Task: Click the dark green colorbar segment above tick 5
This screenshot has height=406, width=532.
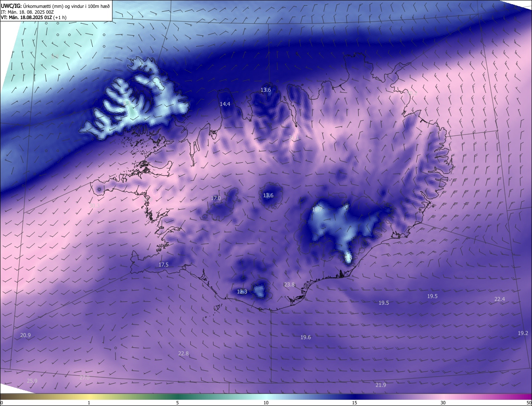Action: point(177,397)
